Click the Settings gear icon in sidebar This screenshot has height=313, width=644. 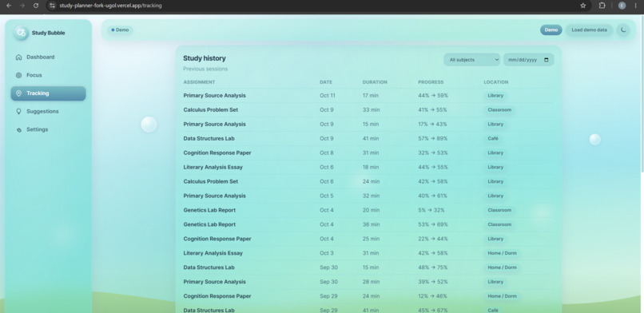(x=18, y=129)
